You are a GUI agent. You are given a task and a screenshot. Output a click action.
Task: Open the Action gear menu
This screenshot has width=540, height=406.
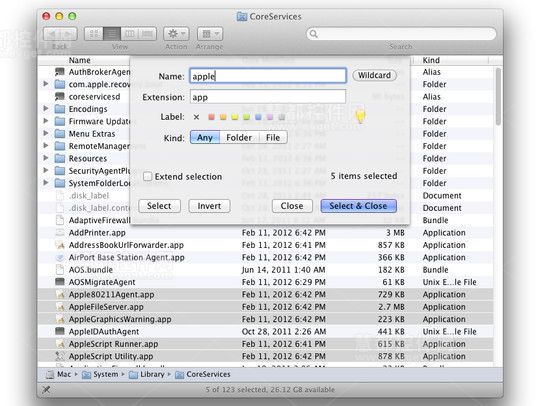(x=176, y=34)
